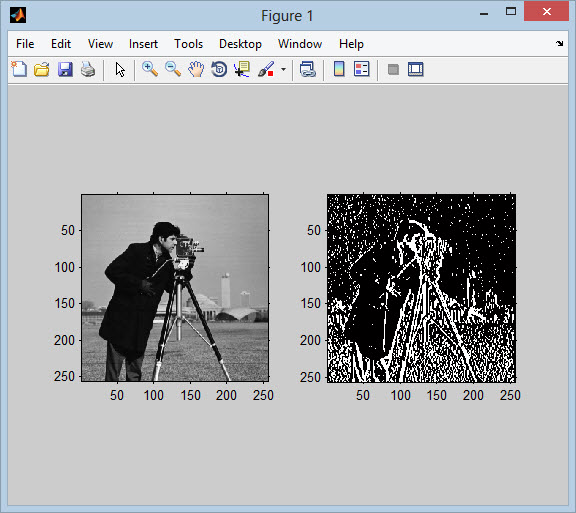Open the Insert menu
The height and width of the screenshot is (513, 576).
(x=143, y=44)
